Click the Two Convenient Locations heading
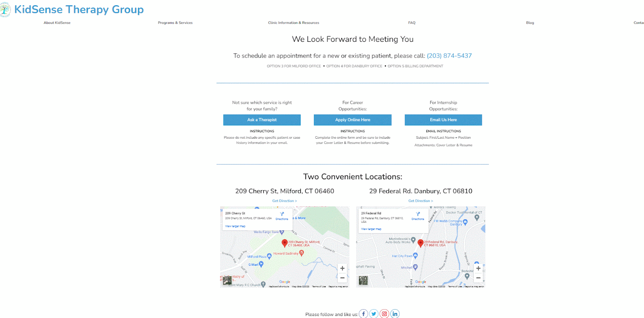The height and width of the screenshot is (318, 644). 353,177
